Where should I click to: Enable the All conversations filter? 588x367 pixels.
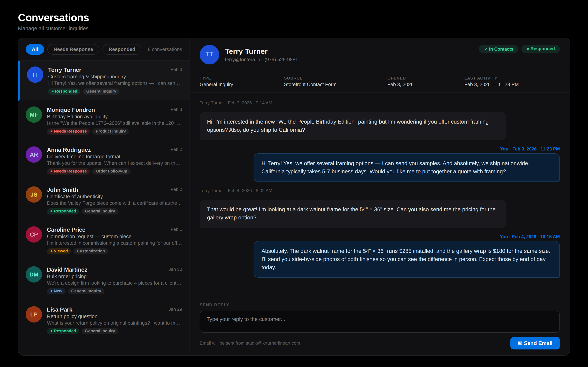[35, 49]
